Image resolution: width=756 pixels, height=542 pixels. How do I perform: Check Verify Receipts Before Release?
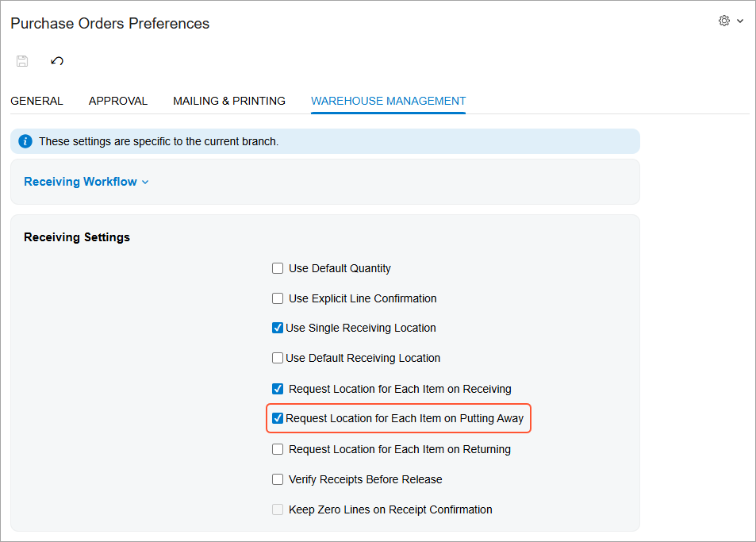coord(278,479)
